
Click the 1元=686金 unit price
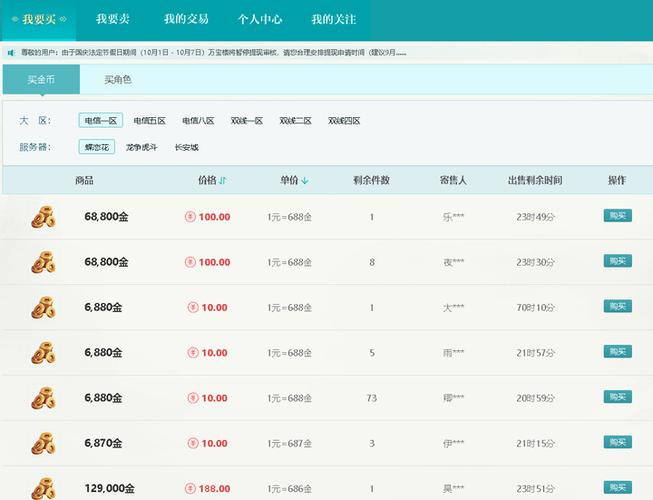coord(289,489)
